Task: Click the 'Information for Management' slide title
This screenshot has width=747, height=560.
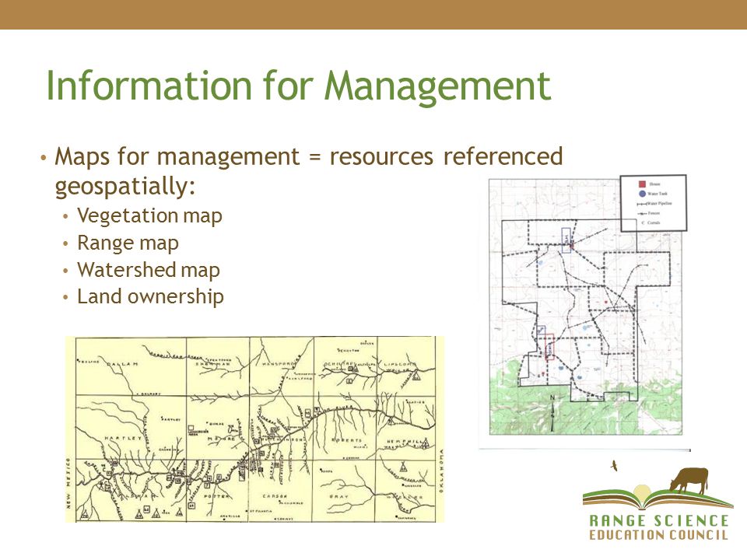Action: coord(298,86)
